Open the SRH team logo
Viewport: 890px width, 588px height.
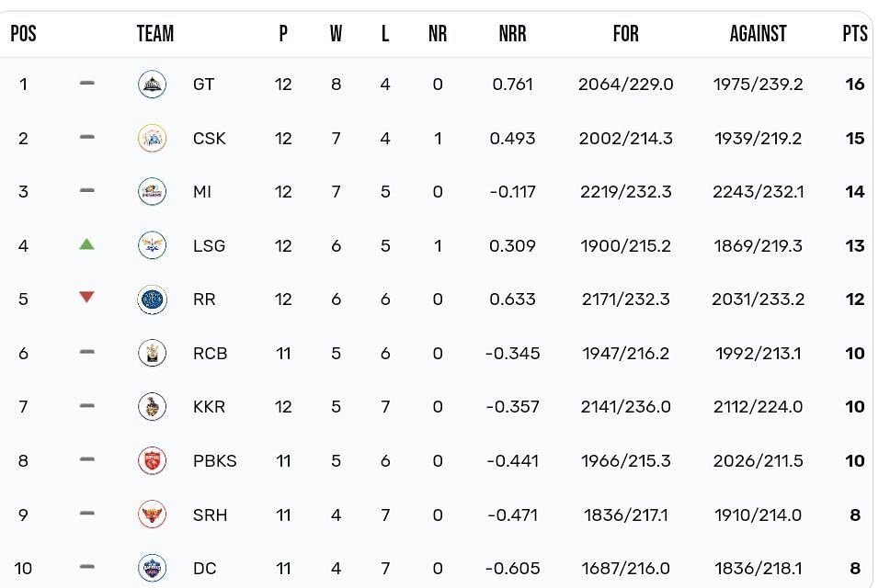pos(152,514)
